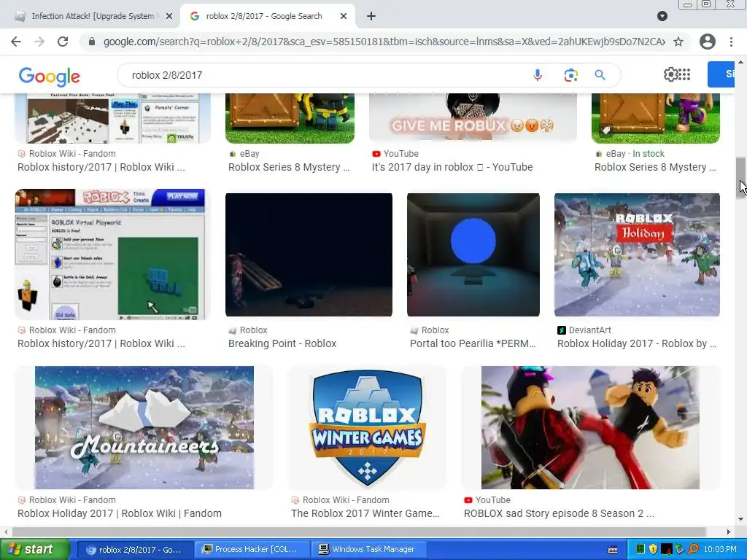This screenshot has height=560, width=747.
Task: Open 'Breaking Point - Roblox' link
Action: click(x=282, y=343)
